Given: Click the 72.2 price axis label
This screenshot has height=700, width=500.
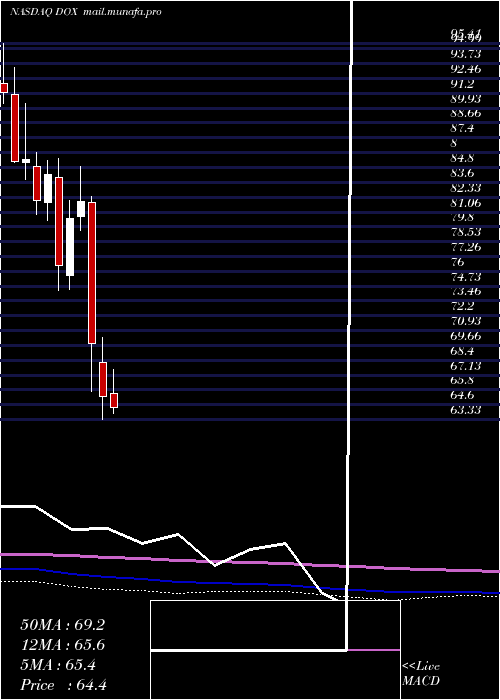Looking at the screenshot, I should click(462, 306).
